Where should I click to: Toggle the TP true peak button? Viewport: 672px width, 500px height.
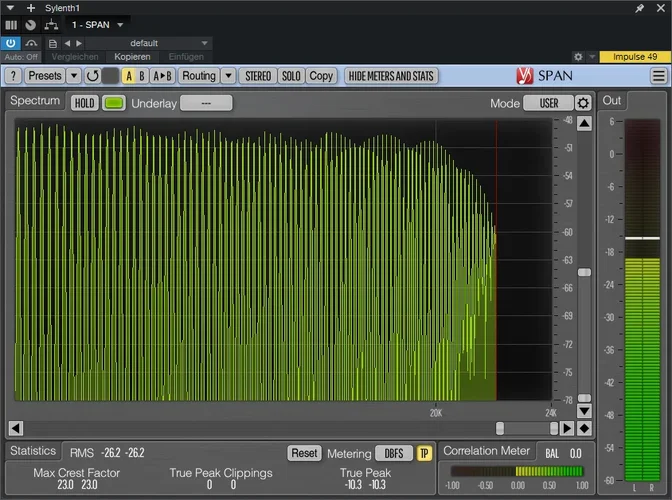(424, 453)
